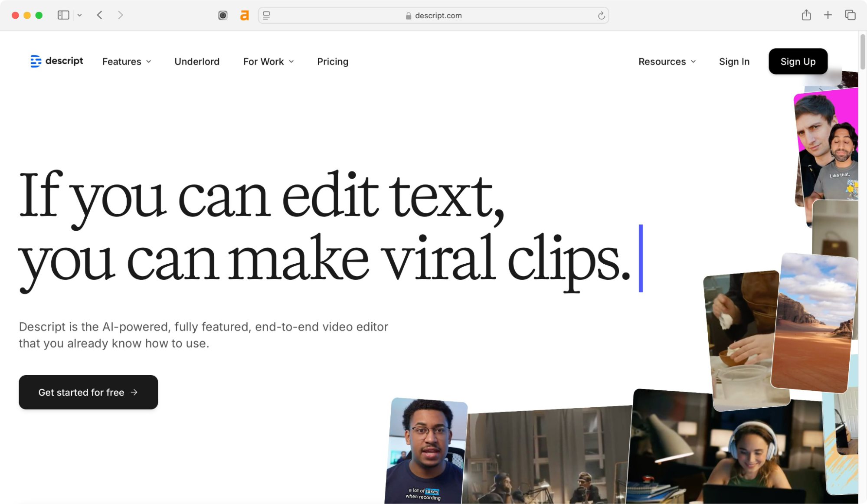
Task: Open the reader view icon beside the address bar
Action: pos(266,15)
